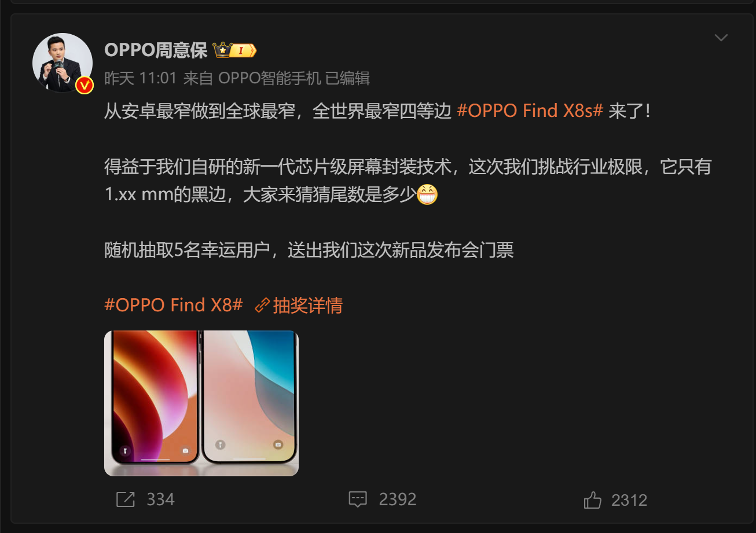Open the 抽奖详情 lottery details link
Image resolution: width=756 pixels, height=533 pixels.
point(307,305)
